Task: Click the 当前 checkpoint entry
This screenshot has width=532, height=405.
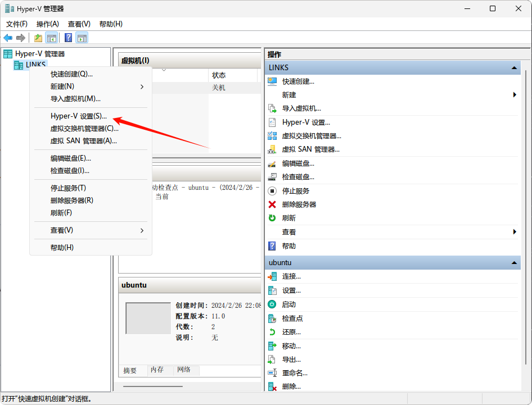Action: [162, 197]
